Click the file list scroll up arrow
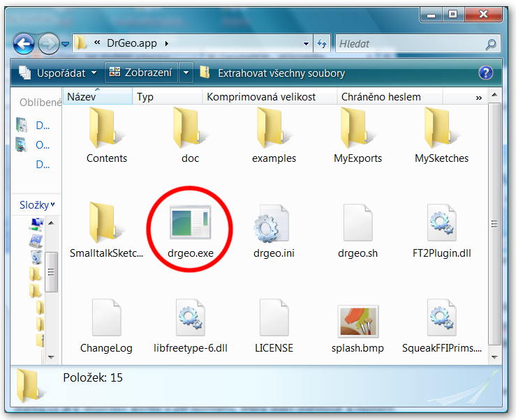Image resolution: width=516 pixels, height=420 pixels. 494,95
